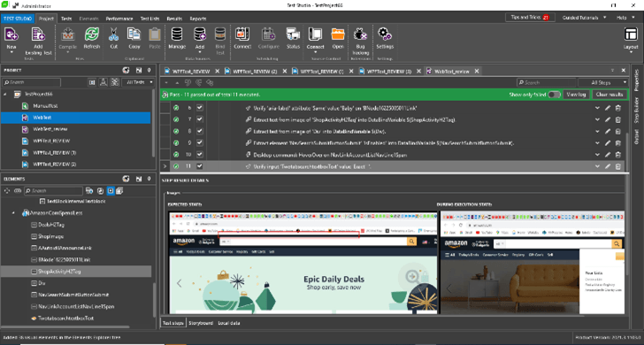Open the WPFTest_REVIEW (2) document tab
The height and width of the screenshot is (345, 644).
point(255,71)
